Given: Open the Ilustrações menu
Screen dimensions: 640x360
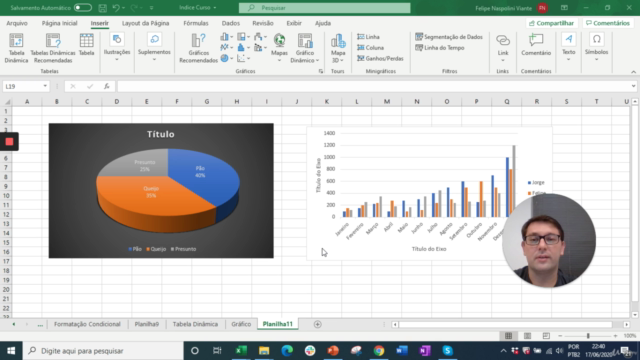Looking at the screenshot, I should (x=117, y=47).
